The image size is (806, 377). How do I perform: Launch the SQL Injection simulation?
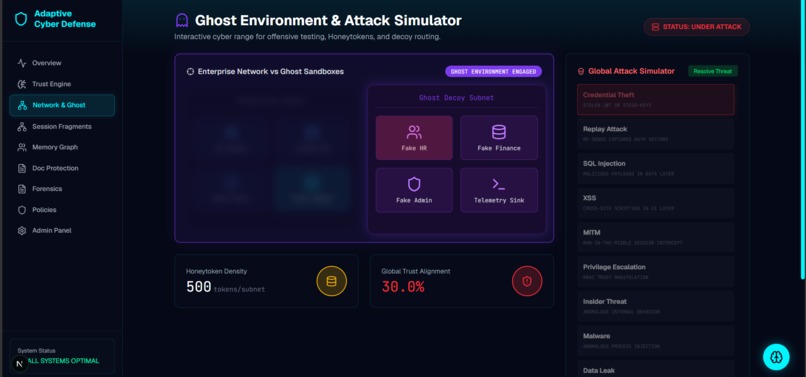(x=655, y=168)
